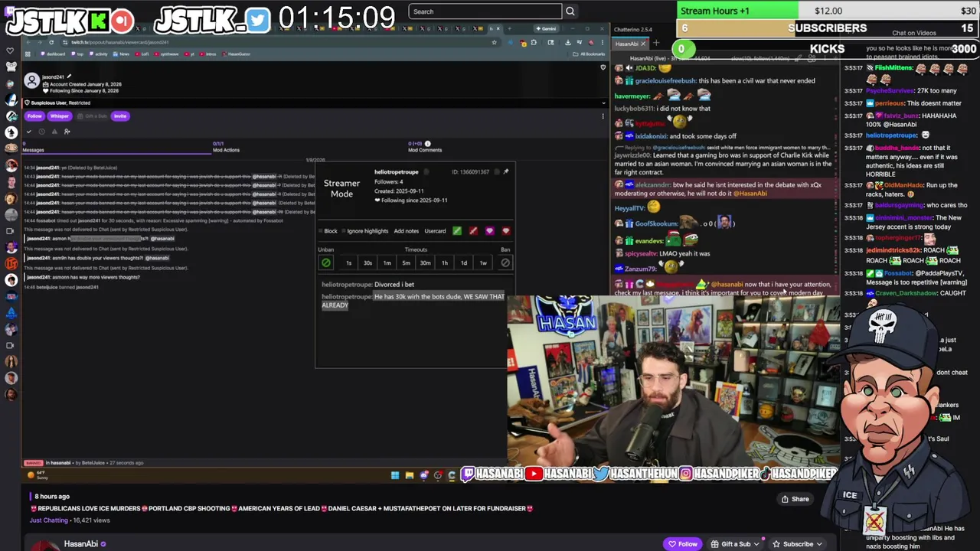Click the add-user icon on viewer card
Image resolution: width=980 pixels, height=551 pixels.
[x=67, y=132]
